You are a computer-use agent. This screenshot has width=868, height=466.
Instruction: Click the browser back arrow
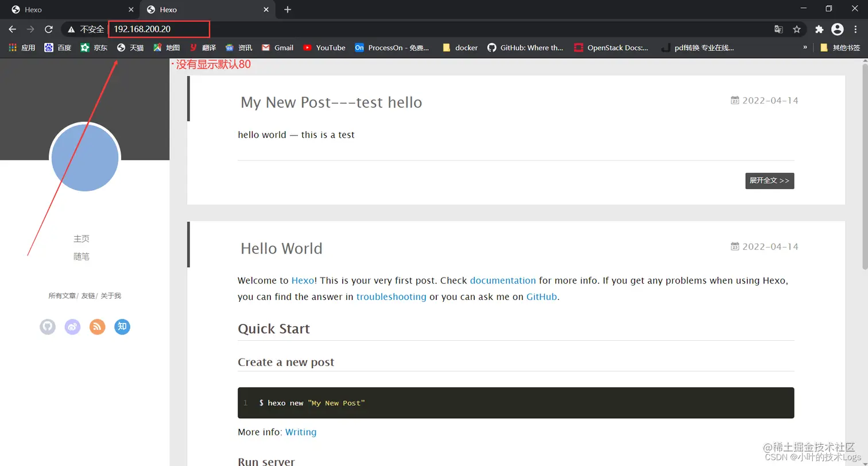(12, 29)
